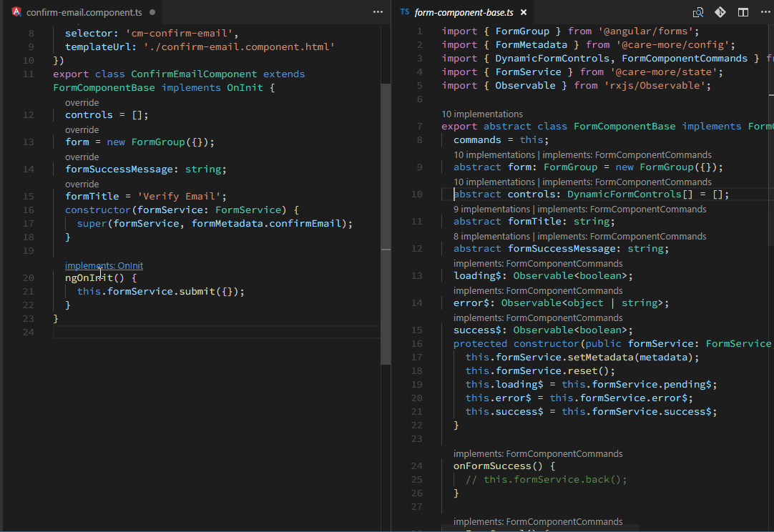This screenshot has width=774, height=532.
Task: Open the 'implements: OnInit' code lens link
Action: click(104, 265)
